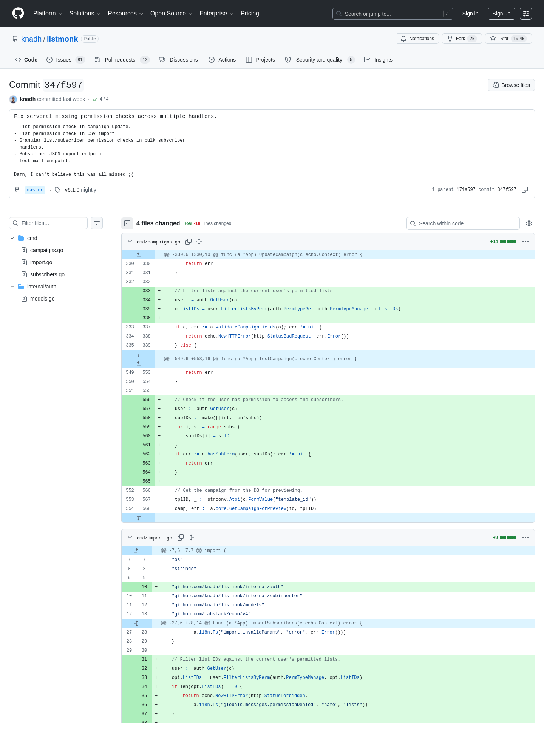Select subscribers.go in file tree
544x756 pixels.
[x=47, y=274]
